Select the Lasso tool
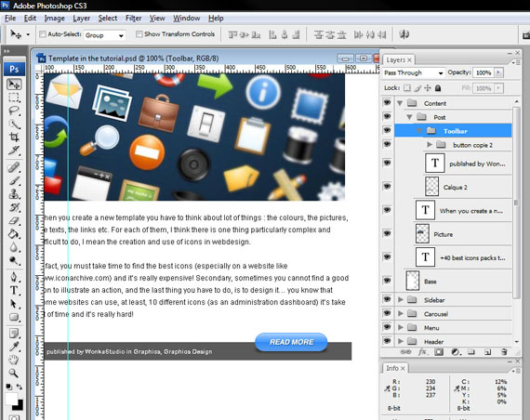Image resolution: width=530 pixels, height=420 pixels. [x=14, y=111]
